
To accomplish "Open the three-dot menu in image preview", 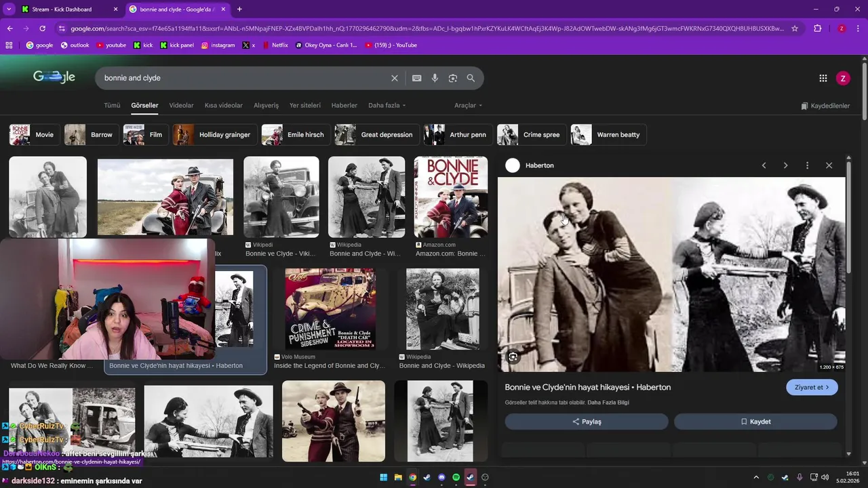I will point(807,165).
